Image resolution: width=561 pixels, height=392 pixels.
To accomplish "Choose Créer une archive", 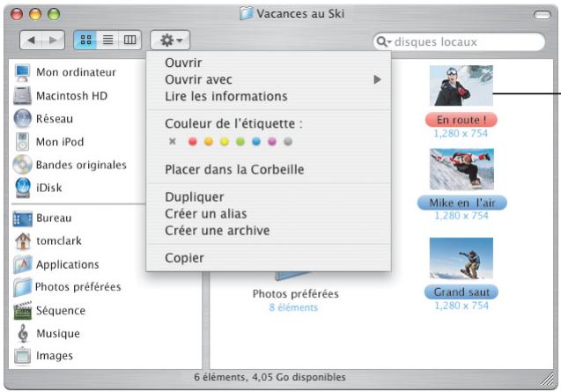I will (x=269, y=231).
